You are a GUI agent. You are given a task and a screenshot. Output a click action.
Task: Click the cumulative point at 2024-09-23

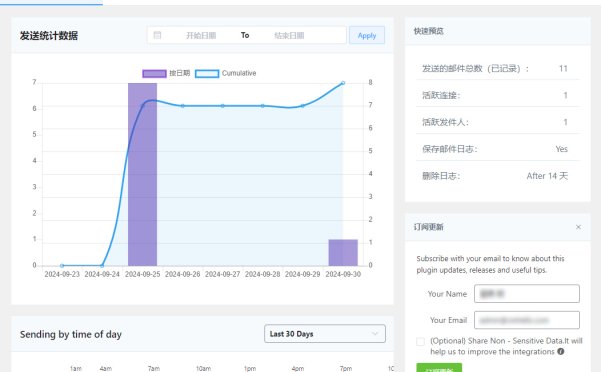tap(62, 265)
